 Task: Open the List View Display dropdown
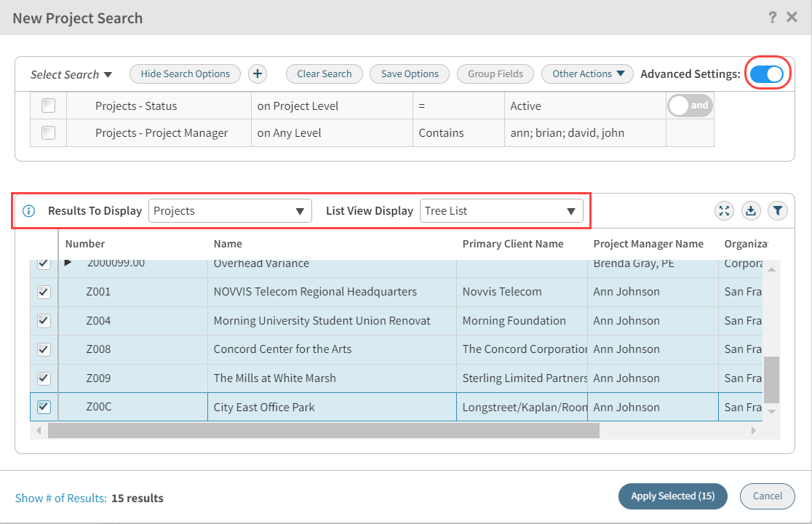(x=501, y=211)
